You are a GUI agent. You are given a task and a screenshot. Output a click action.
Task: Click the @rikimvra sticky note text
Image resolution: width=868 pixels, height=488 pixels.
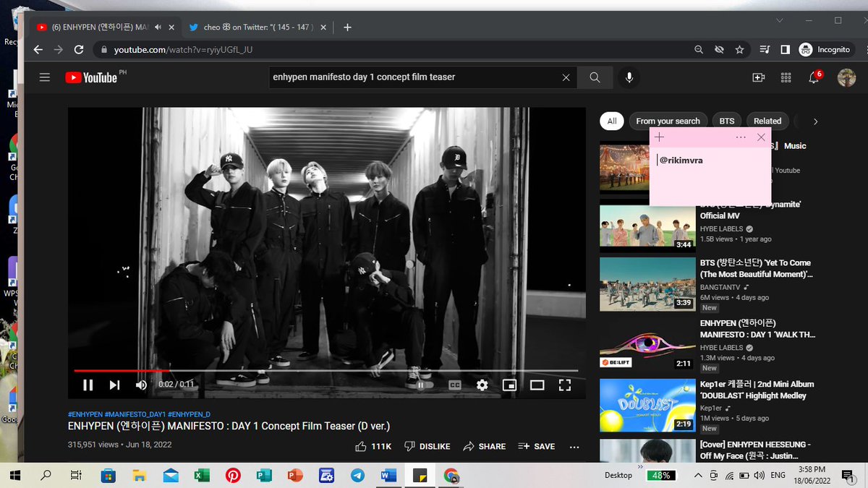(x=681, y=160)
